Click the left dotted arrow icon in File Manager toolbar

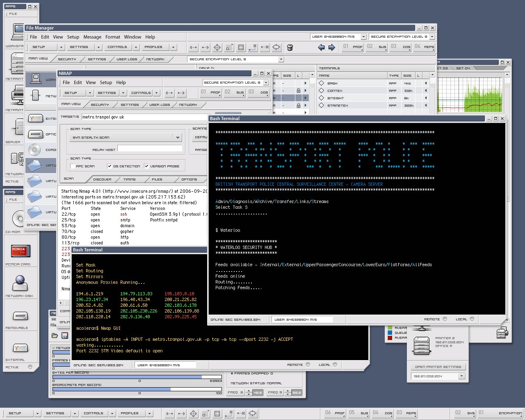[x=194, y=47]
